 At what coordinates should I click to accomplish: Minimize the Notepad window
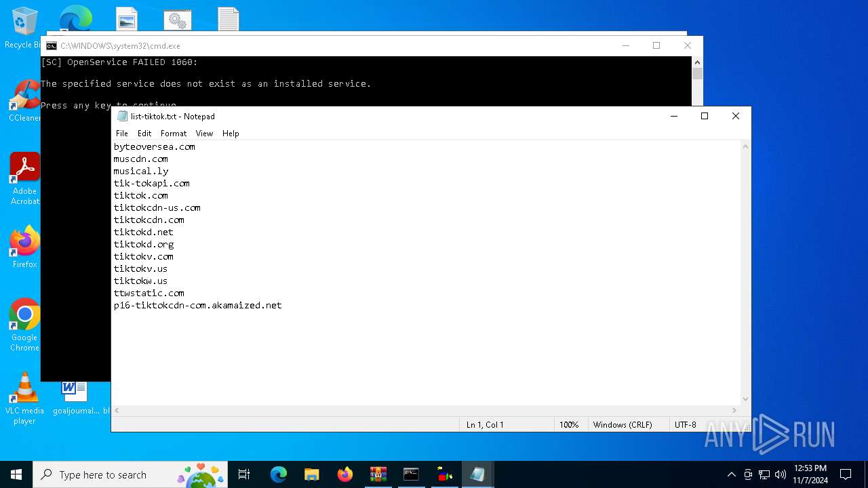pos(674,116)
